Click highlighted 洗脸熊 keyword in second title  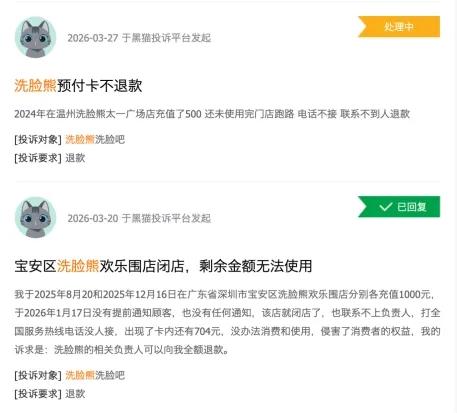point(78,266)
